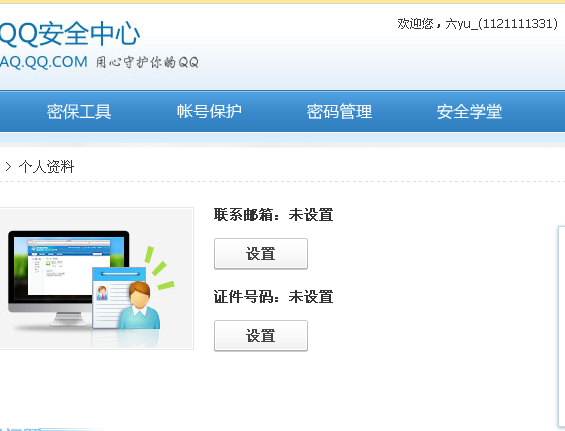The height and width of the screenshot is (431, 565).
Task: Click the 联系邮箱: 未设置 label
Action: [x=273, y=215]
